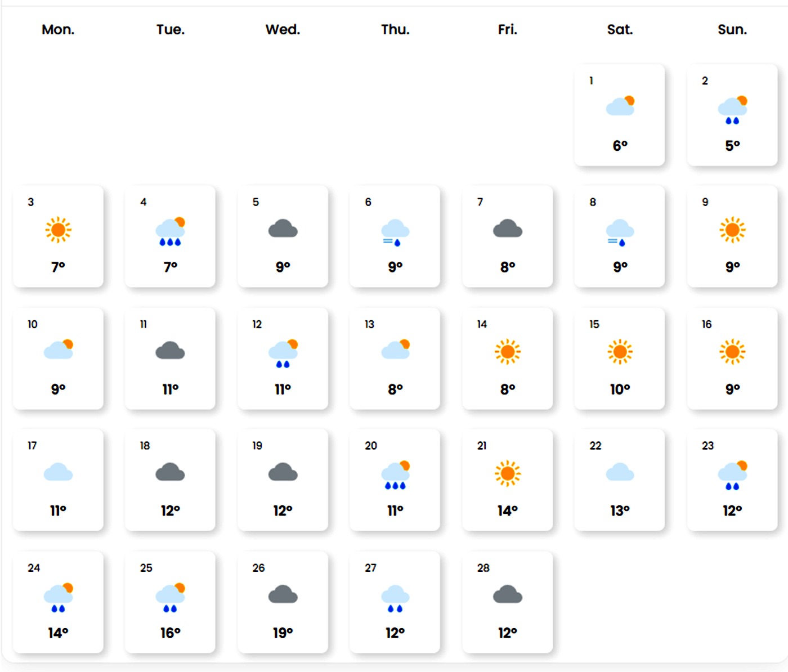The image size is (788, 672).
Task: Select the rain icon on day 27
Action: pos(395,598)
